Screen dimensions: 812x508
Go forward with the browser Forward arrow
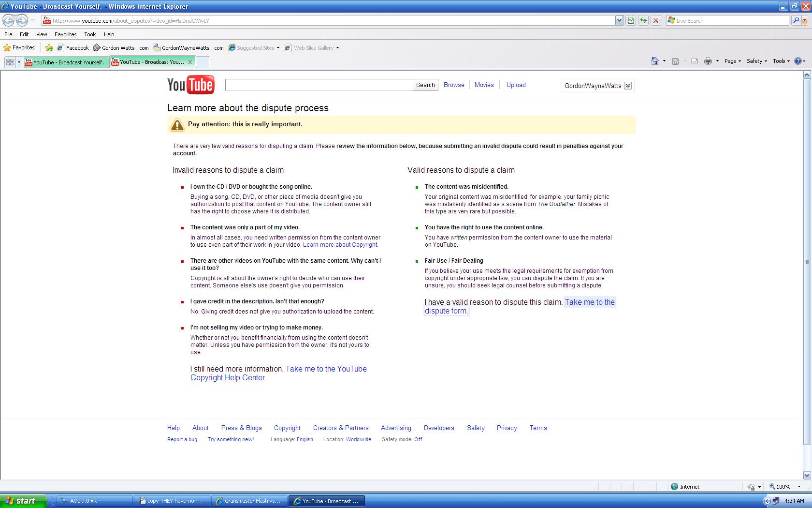[22, 20]
